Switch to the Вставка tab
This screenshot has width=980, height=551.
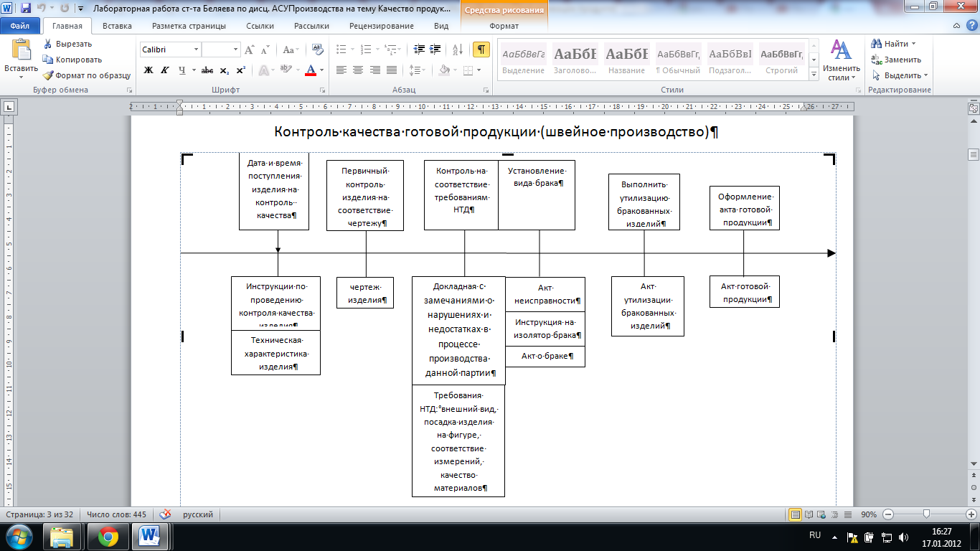click(x=117, y=26)
